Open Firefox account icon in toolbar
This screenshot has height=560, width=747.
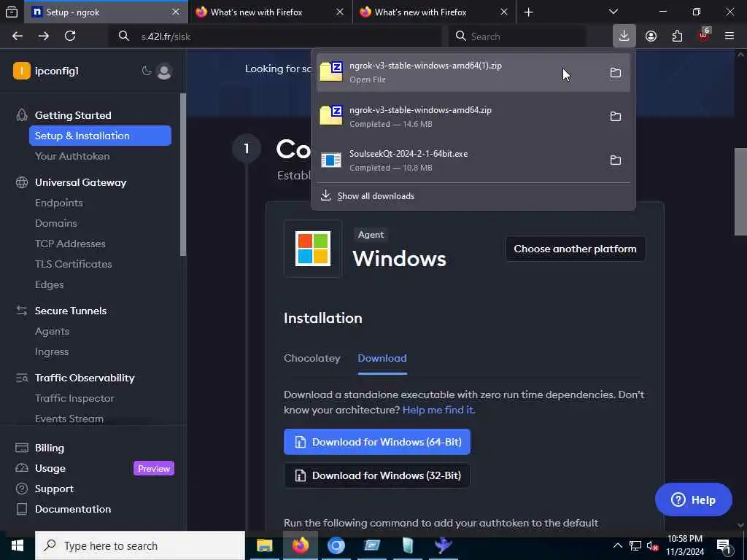tap(651, 36)
